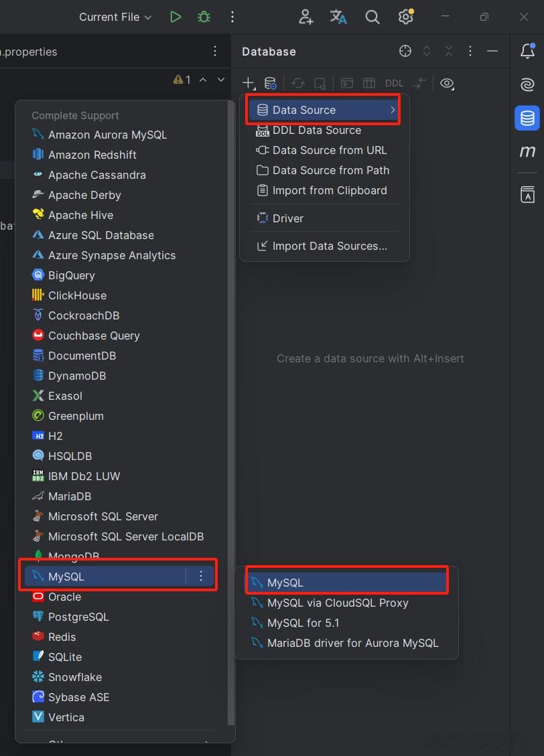Choose Apache Hive data source
544x756 pixels.
pos(119,215)
